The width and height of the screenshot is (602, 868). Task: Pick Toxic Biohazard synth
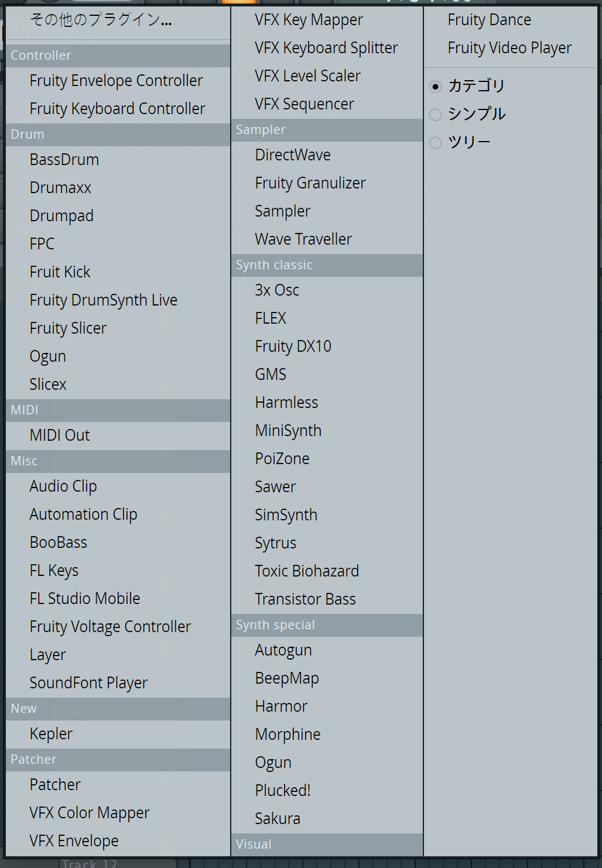(307, 571)
